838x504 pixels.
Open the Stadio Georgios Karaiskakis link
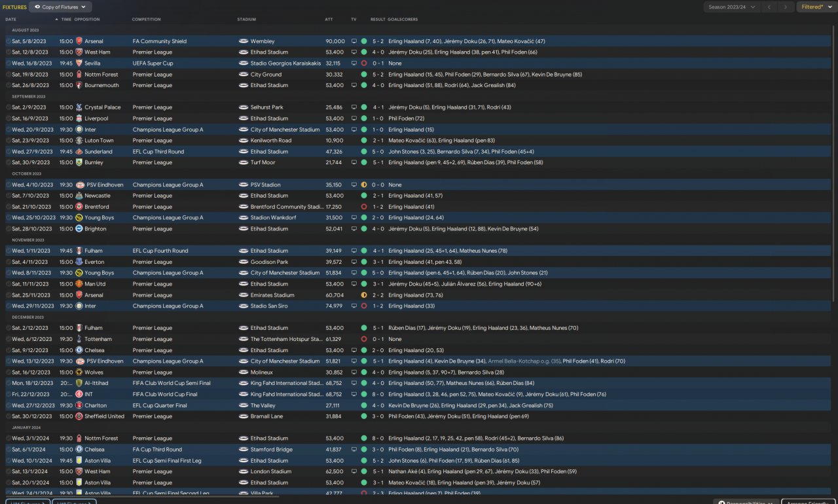coord(286,63)
